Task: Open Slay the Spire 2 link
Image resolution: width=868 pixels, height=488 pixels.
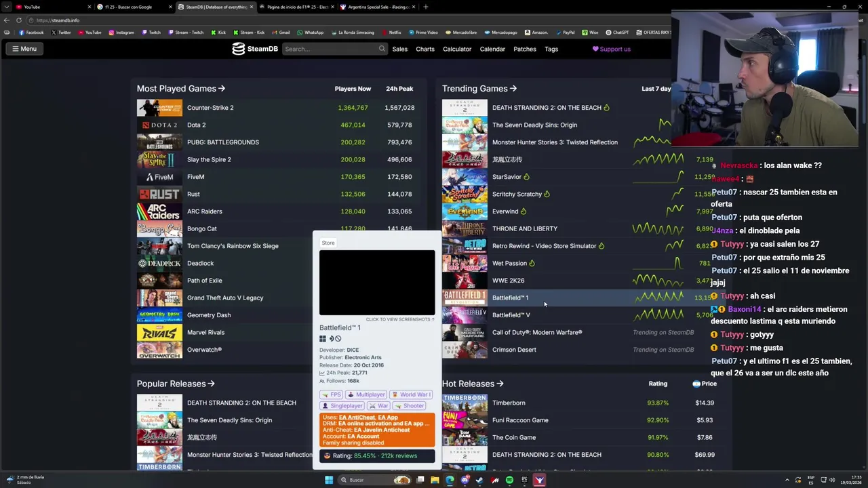Action: tap(209, 159)
